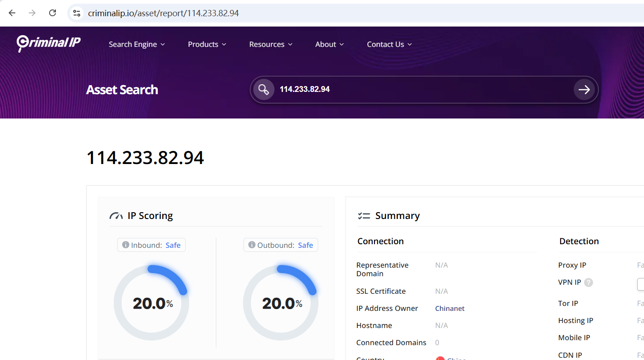This screenshot has width=644, height=360.
Task: Expand the About menu
Action: coord(329,44)
